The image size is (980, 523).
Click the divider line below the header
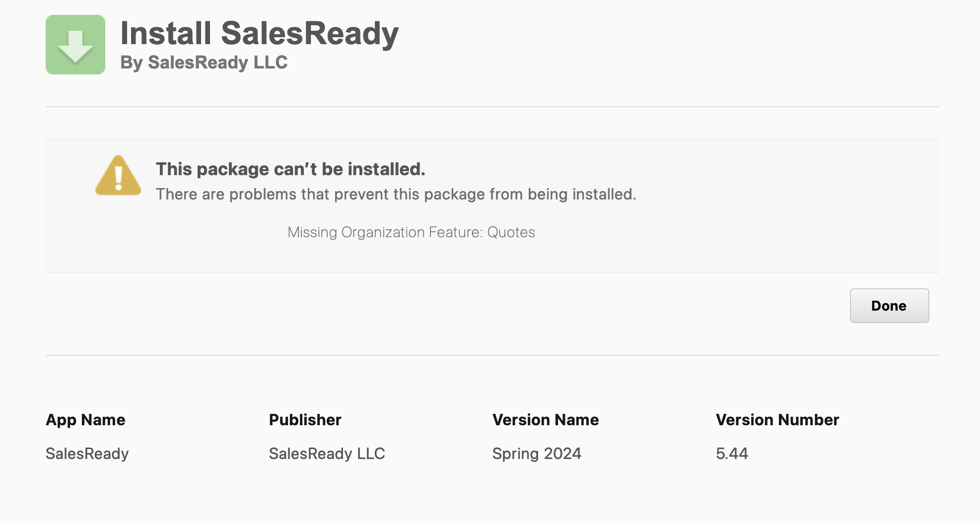pyautogui.click(x=492, y=107)
